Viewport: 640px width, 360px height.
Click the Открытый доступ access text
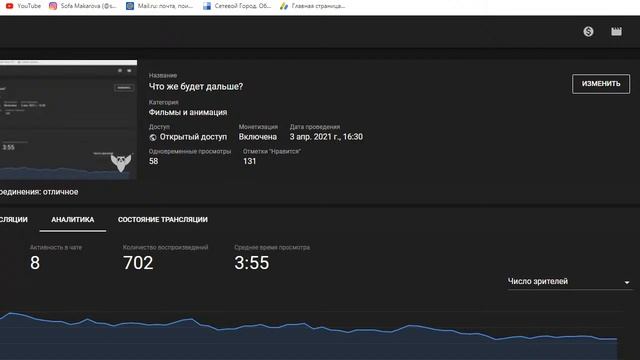(x=193, y=137)
